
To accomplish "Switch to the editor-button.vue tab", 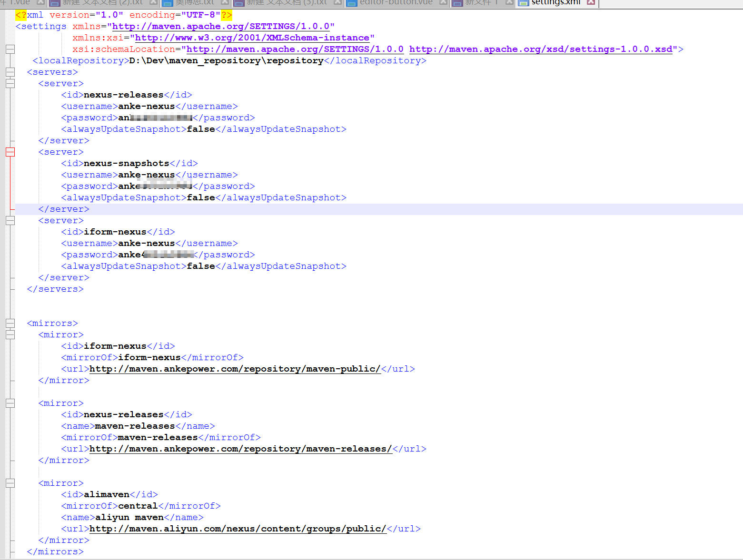I will click(396, 2).
